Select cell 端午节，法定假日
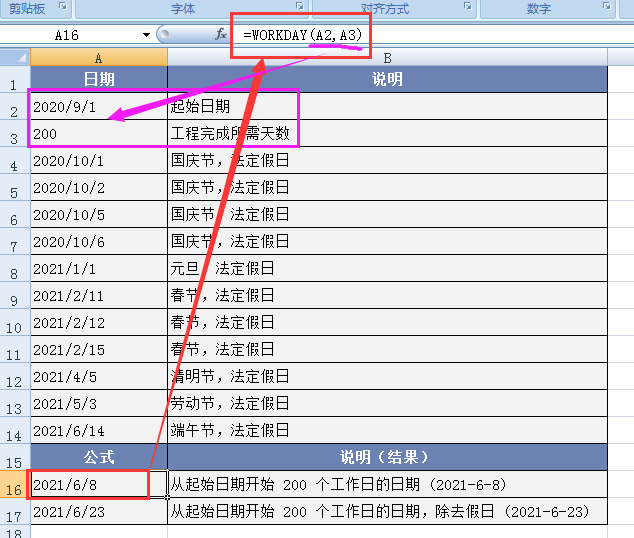This screenshot has width=634, height=538. [387, 431]
